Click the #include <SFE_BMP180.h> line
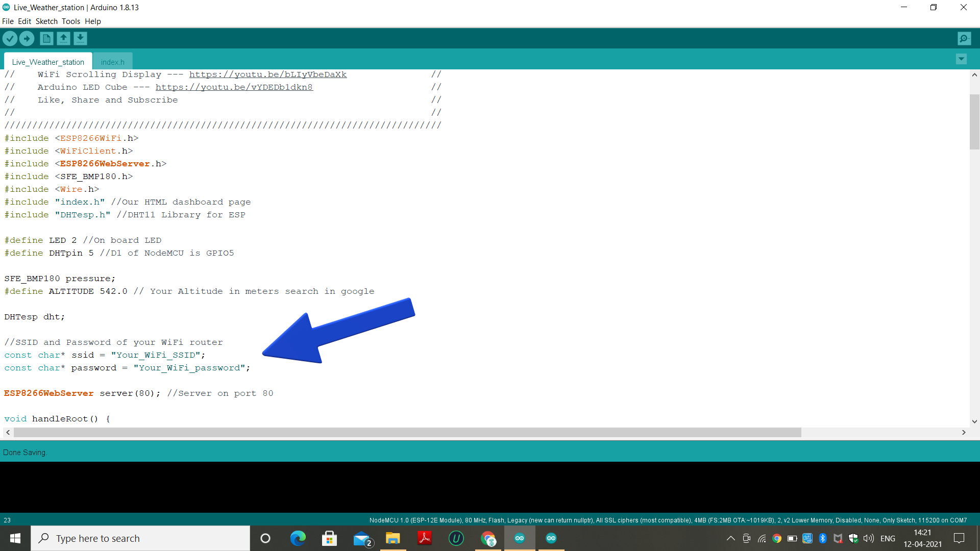Image resolution: width=980 pixels, height=551 pixels. pyautogui.click(x=68, y=177)
